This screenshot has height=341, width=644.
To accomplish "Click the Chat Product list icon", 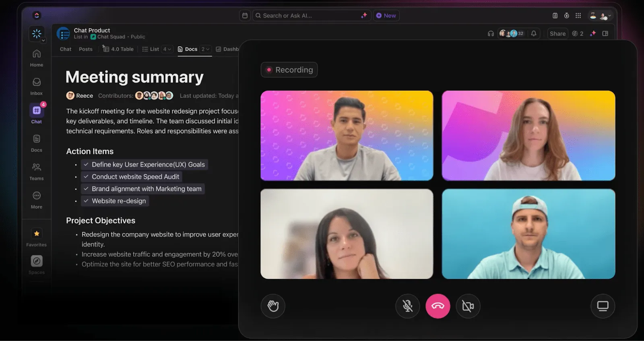I will [63, 34].
